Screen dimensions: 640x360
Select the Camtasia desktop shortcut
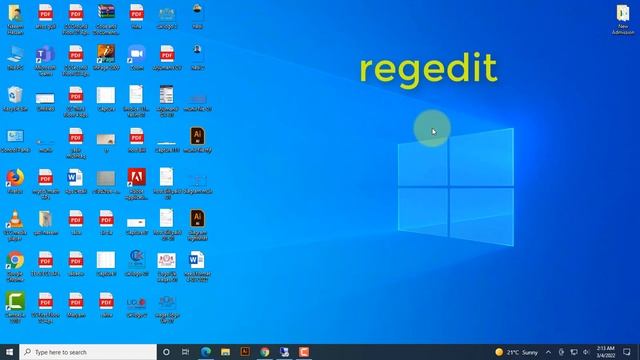coord(15,308)
